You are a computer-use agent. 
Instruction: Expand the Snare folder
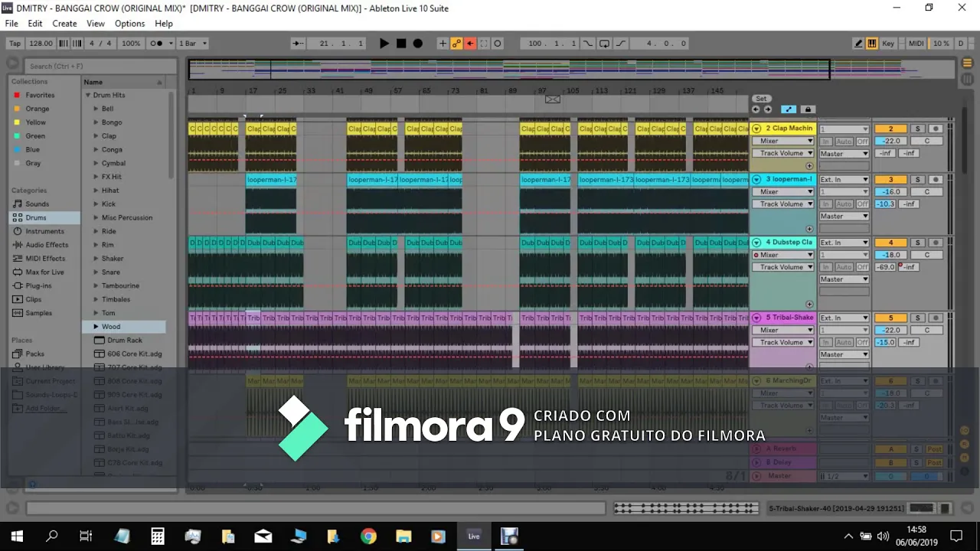click(96, 272)
